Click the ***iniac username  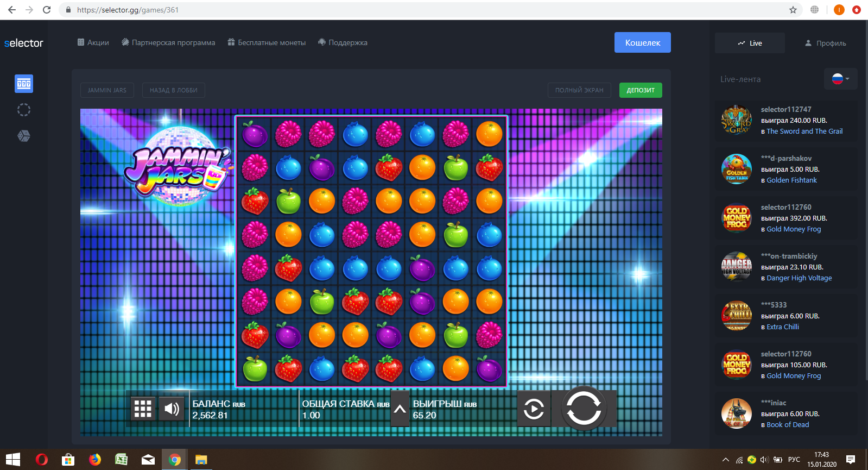(x=774, y=403)
